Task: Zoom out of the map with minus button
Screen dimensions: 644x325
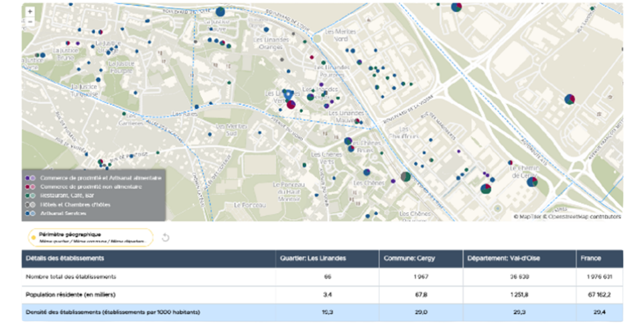Action: coord(29,21)
